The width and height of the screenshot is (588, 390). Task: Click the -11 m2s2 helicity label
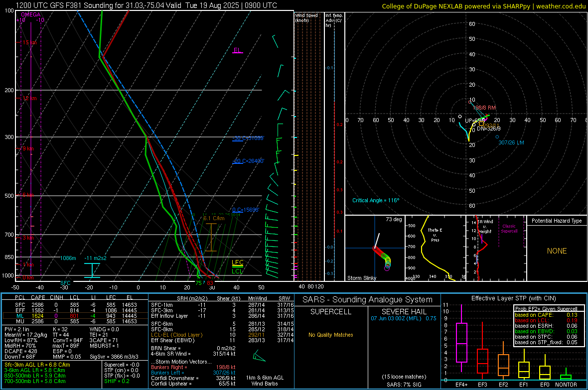(x=95, y=258)
